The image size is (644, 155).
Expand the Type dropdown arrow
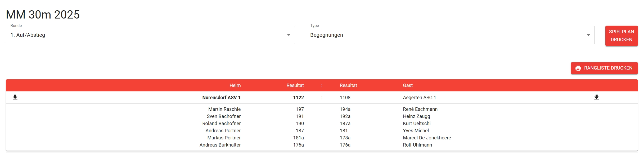588,35
